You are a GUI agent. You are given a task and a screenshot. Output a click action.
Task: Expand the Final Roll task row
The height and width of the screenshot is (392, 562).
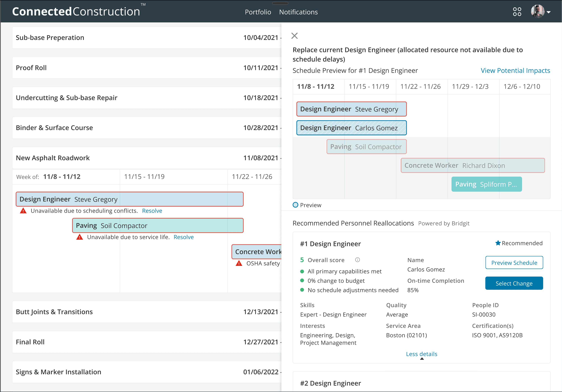147,342
